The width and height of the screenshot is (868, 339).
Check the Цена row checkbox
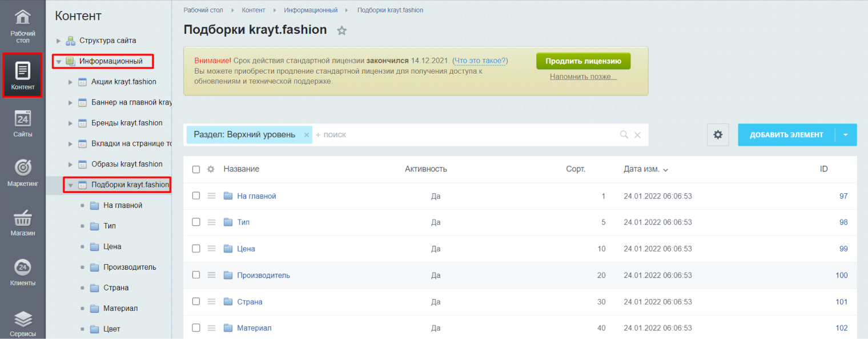[x=196, y=248]
